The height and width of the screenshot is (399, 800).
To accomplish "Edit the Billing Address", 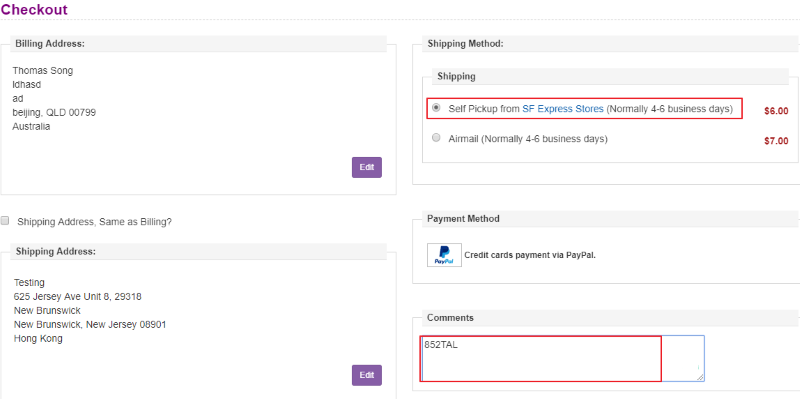I will 366,167.
